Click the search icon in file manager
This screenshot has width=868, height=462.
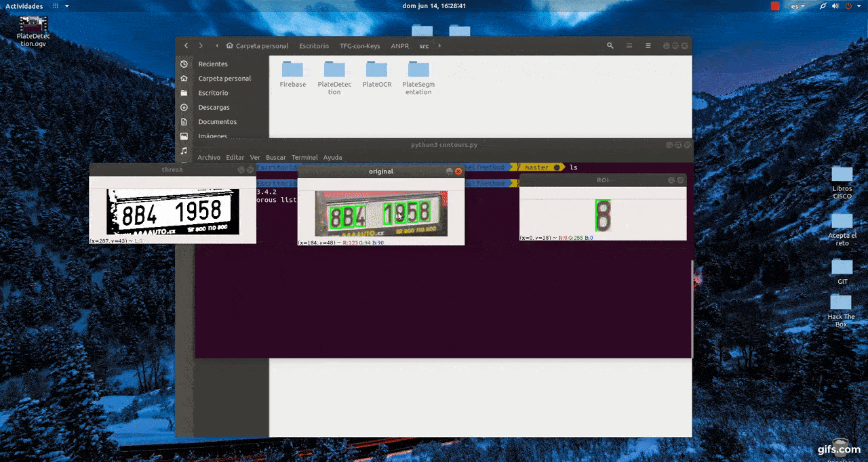pyautogui.click(x=610, y=45)
